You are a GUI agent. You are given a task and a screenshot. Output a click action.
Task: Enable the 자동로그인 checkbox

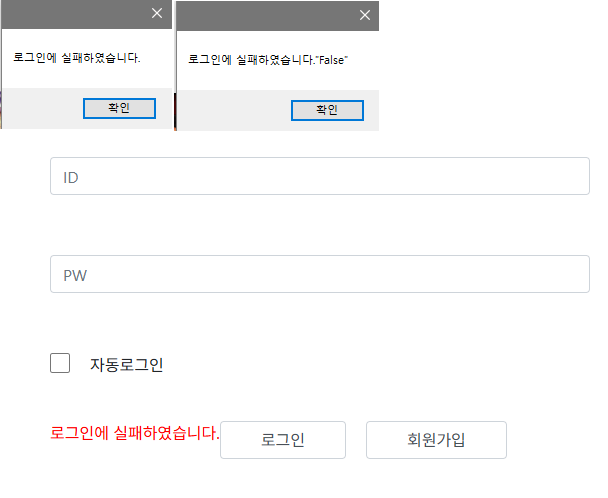[x=60, y=363]
